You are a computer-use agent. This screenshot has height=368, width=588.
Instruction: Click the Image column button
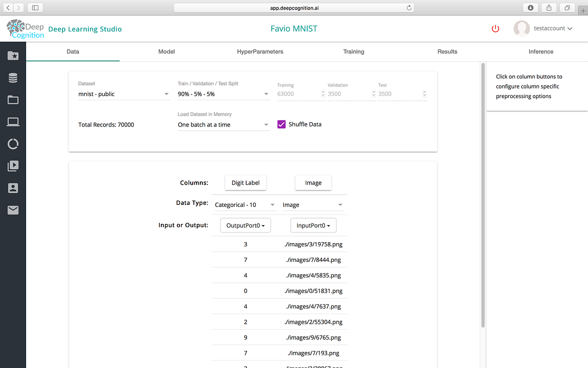(313, 183)
